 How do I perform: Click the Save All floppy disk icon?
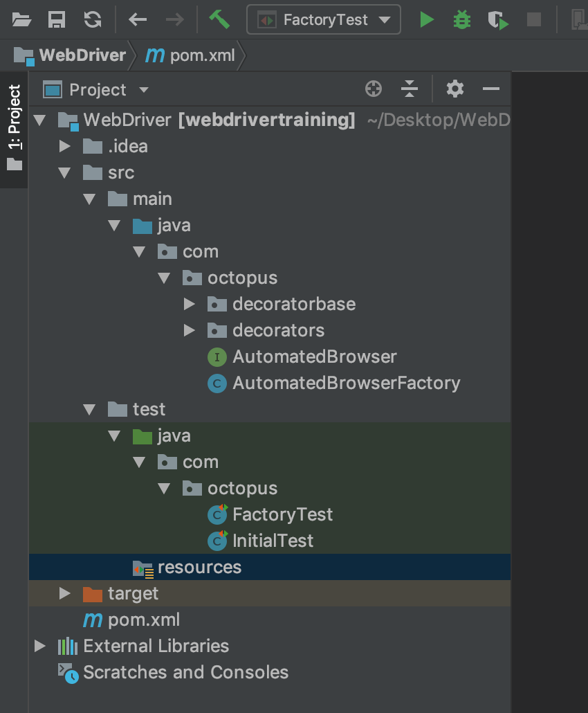[57, 19]
